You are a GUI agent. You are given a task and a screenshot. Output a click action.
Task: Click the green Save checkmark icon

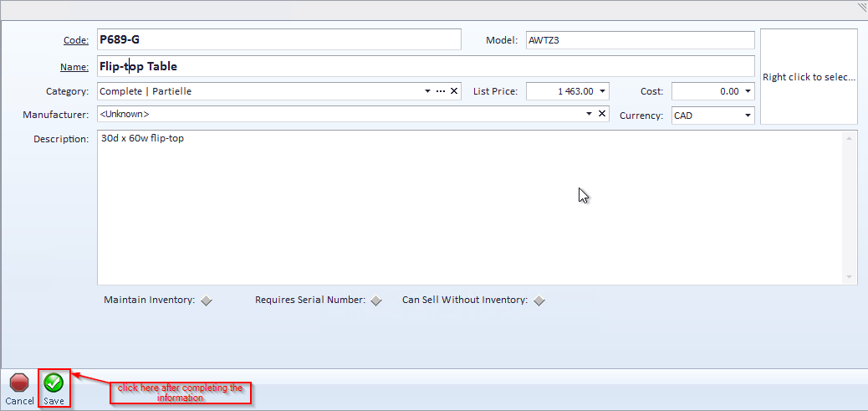coord(54,383)
